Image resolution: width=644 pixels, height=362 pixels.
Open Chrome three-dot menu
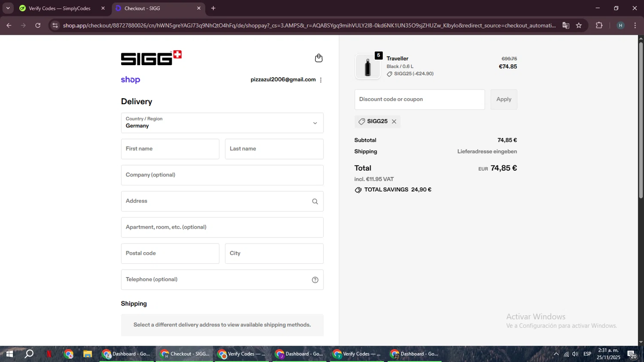point(635,25)
